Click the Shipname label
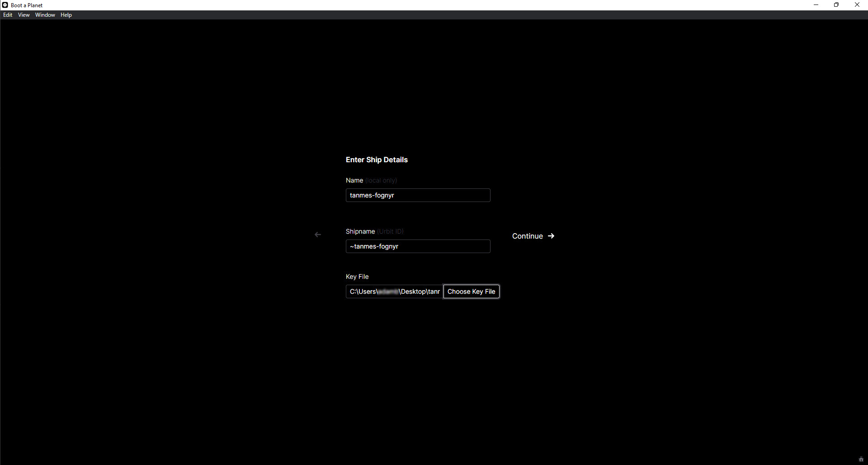The height and width of the screenshot is (465, 868). pyautogui.click(x=360, y=231)
